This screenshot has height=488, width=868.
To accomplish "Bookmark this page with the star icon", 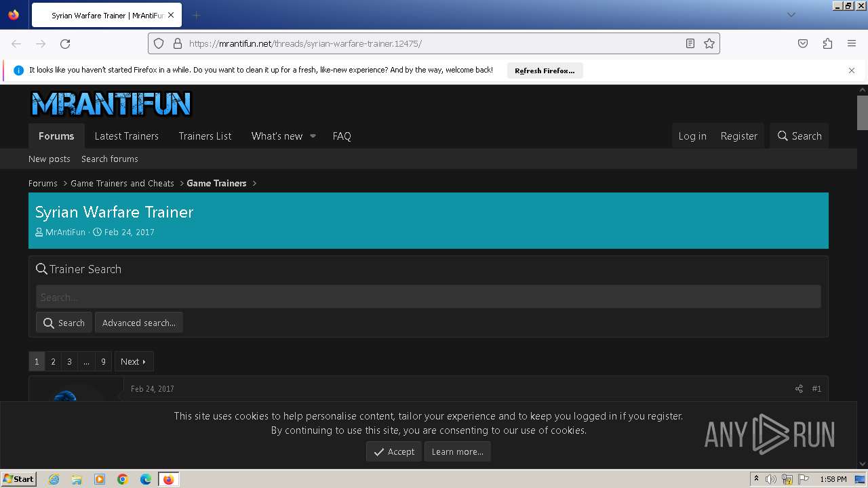I will [x=709, y=43].
